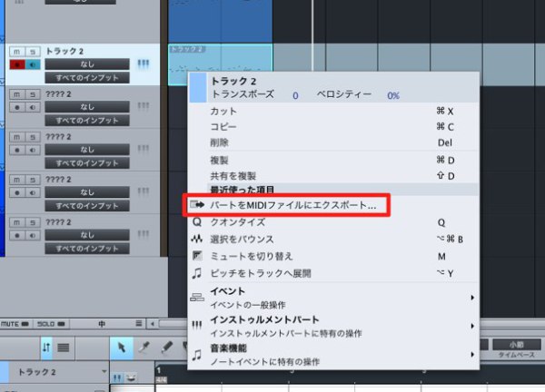Screen dimensions: 545x392
Task: Click left scroll arrow of arrangement scrollbar
Action: 153,324
